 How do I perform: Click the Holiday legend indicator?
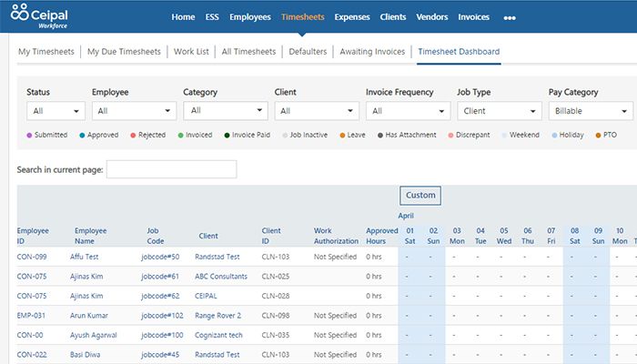pos(553,135)
